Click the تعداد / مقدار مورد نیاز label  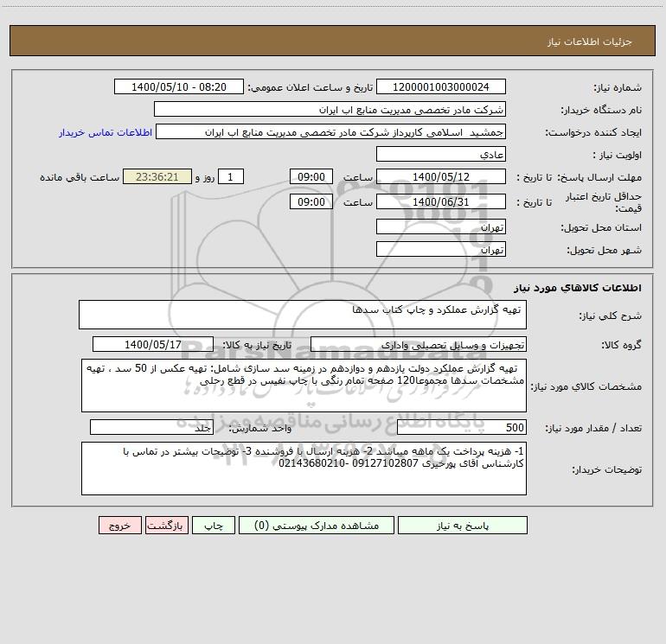pyautogui.click(x=593, y=429)
